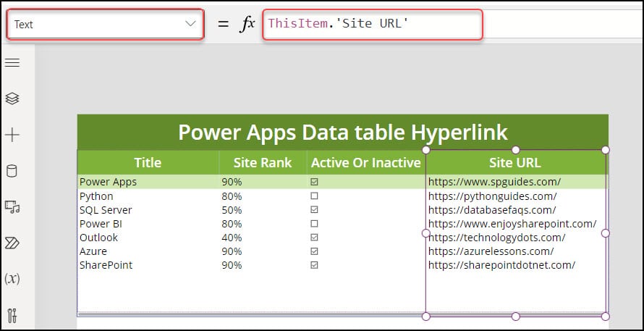Select the Power Apps title cell

[x=108, y=182]
